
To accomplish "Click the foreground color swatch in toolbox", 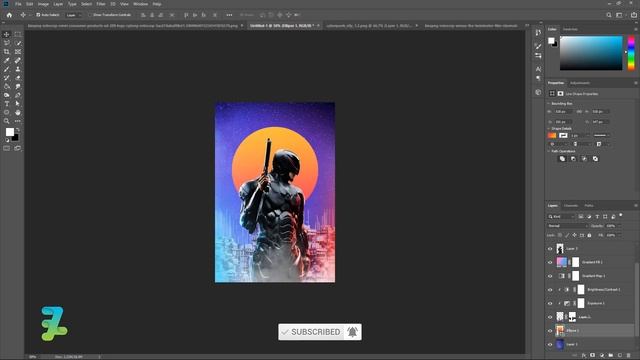I will (x=10, y=132).
